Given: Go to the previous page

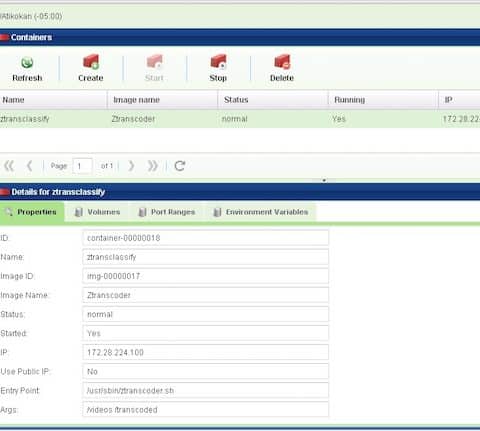Looking at the screenshot, I should tap(30, 166).
